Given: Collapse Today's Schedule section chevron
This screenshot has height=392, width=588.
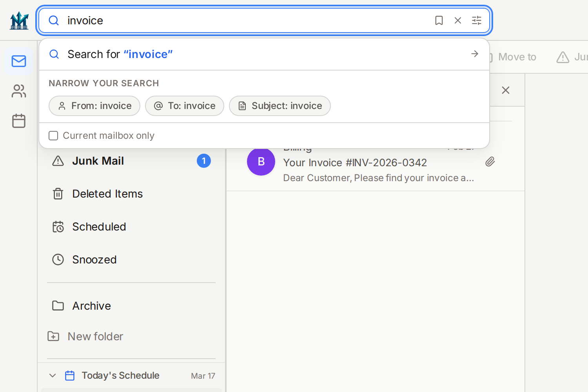Looking at the screenshot, I should 53,376.
